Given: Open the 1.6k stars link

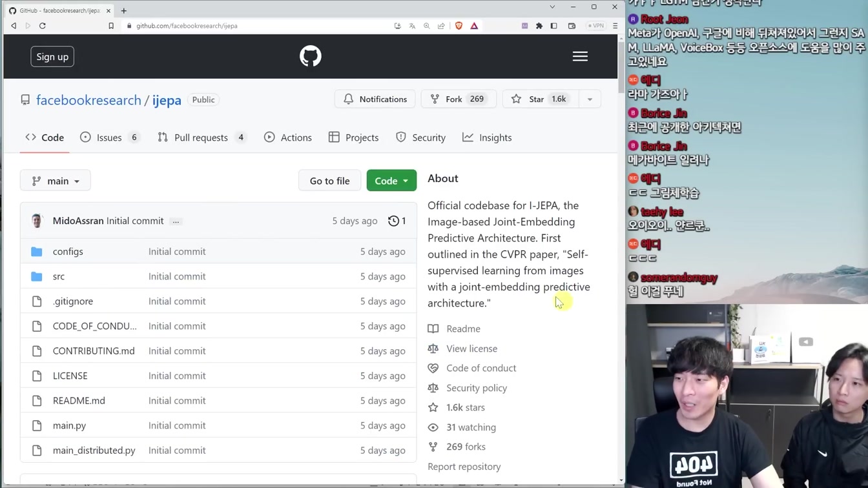Looking at the screenshot, I should [x=466, y=407].
